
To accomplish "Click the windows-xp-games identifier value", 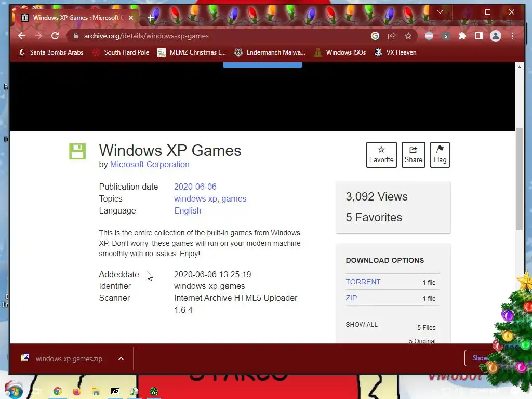I will pyautogui.click(x=209, y=286).
